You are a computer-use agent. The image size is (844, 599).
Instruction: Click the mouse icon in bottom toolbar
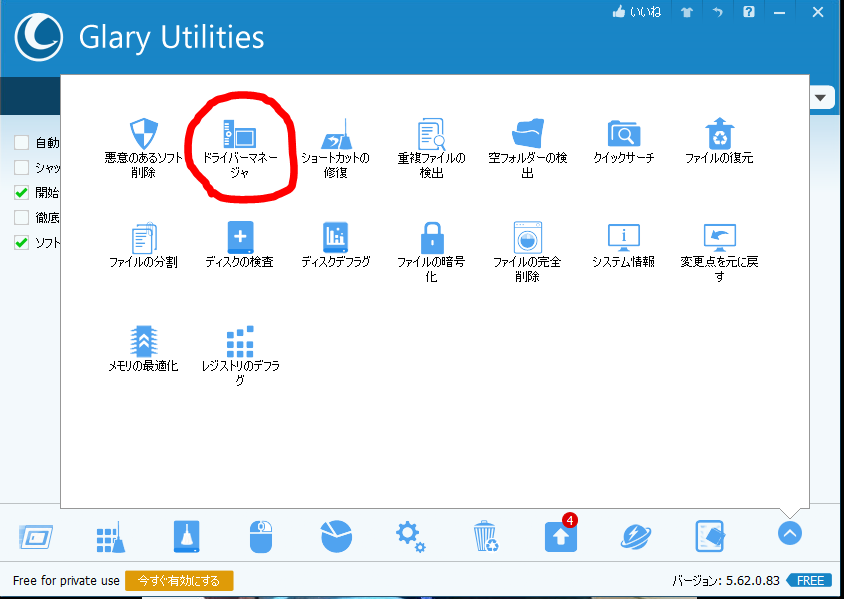pos(261,536)
